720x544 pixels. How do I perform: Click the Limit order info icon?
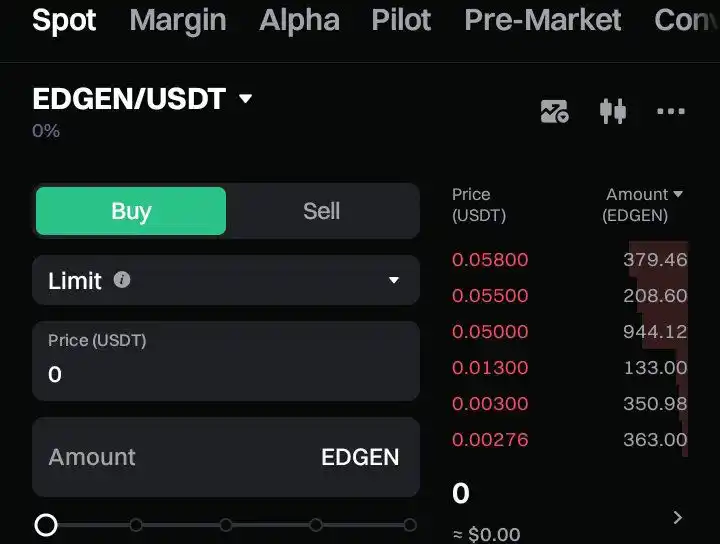tap(122, 280)
